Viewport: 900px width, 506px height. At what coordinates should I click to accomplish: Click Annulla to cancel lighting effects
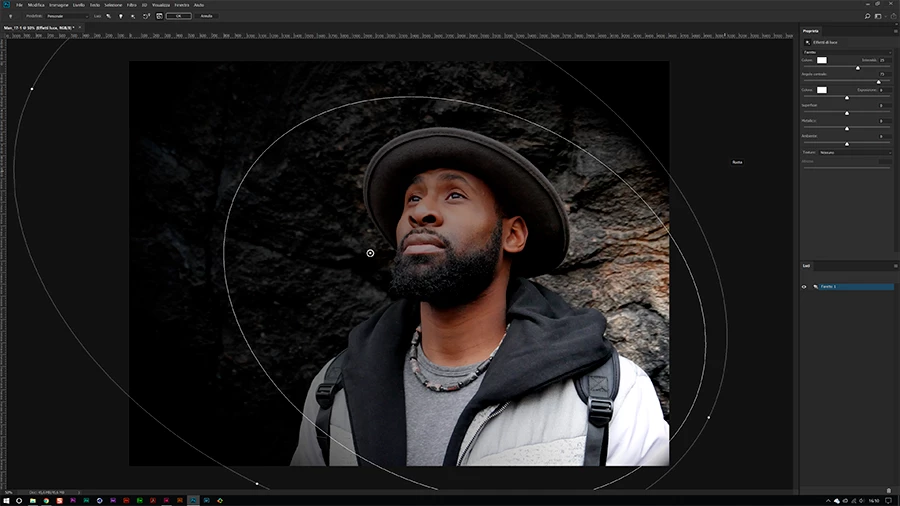[206, 16]
